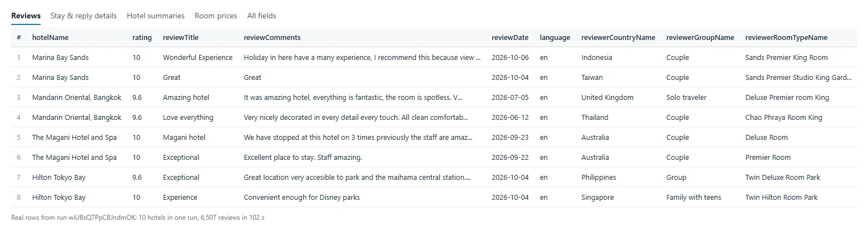Click the Deluxe Premier room King cell
This screenshot has width=868, height=237.
click(787, 98)
